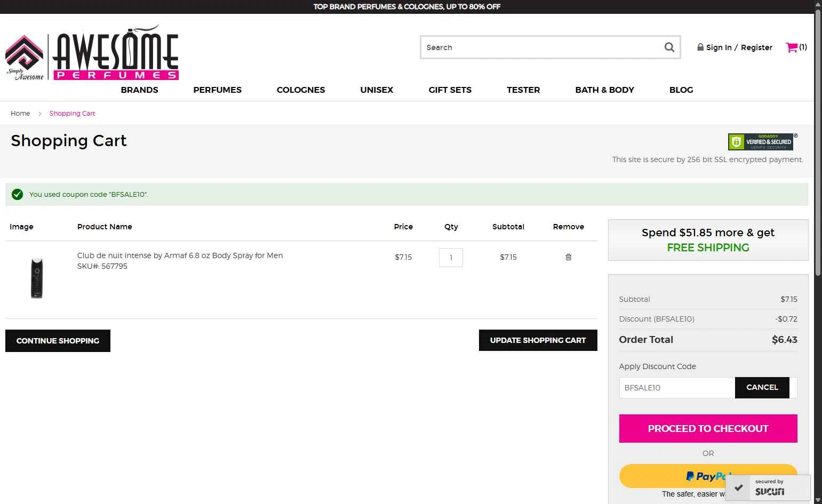822x504 pixels.
Task: Open the Club de nuit intense product link
Action: pyautogui.click(x=180, y=255)
